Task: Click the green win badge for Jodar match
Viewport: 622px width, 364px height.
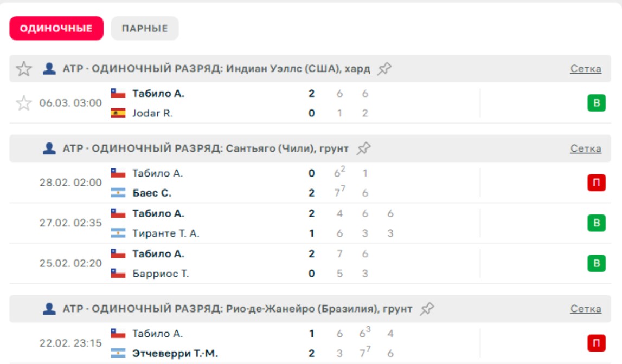Action: [596, 103]
